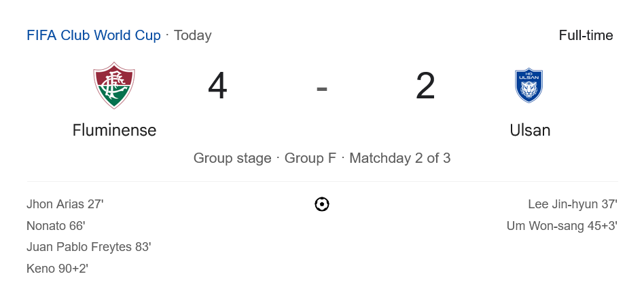Click the Ulsan HD team logo
The image size is (644, 289).
(x=529, y=86)
